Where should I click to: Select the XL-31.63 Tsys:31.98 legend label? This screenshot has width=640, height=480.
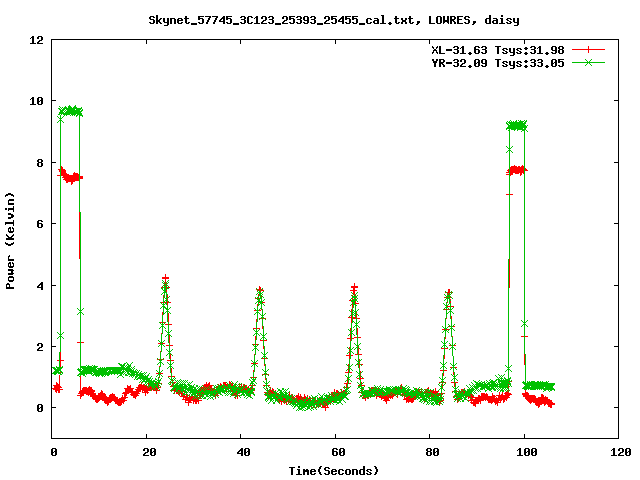pos(498,50)
